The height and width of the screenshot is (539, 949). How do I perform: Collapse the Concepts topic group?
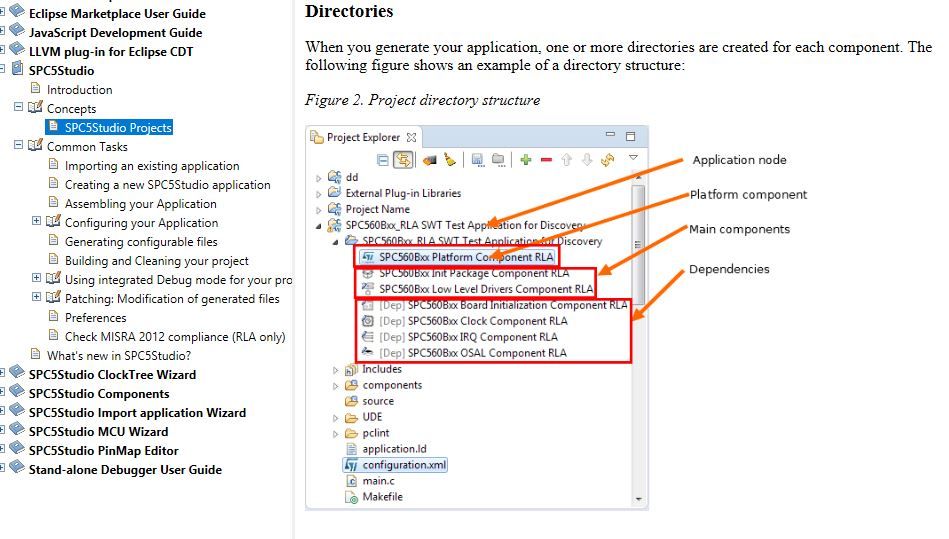pos(18,107)
